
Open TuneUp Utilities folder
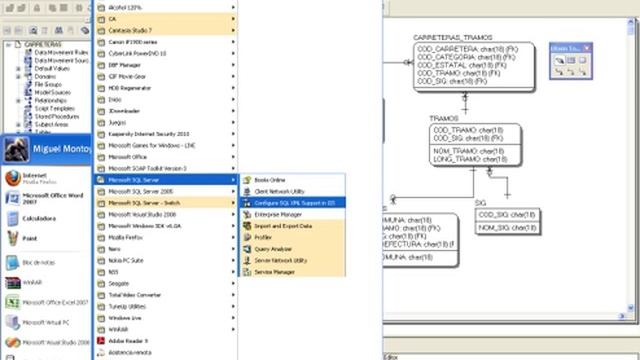(x=166, y=306)
